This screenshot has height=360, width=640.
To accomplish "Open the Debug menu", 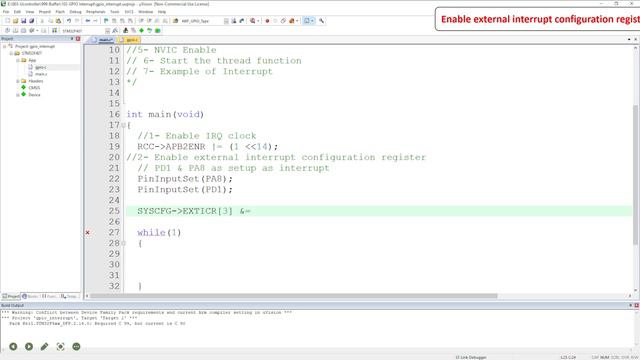I will (x=76, y=12).
